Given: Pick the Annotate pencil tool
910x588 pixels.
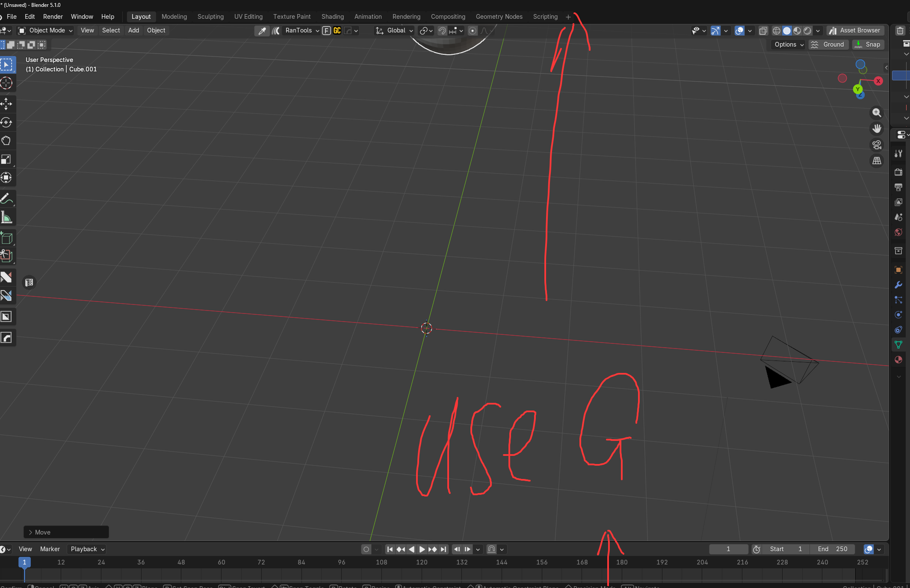Looking at the screenshot, I should coord(6,199).
